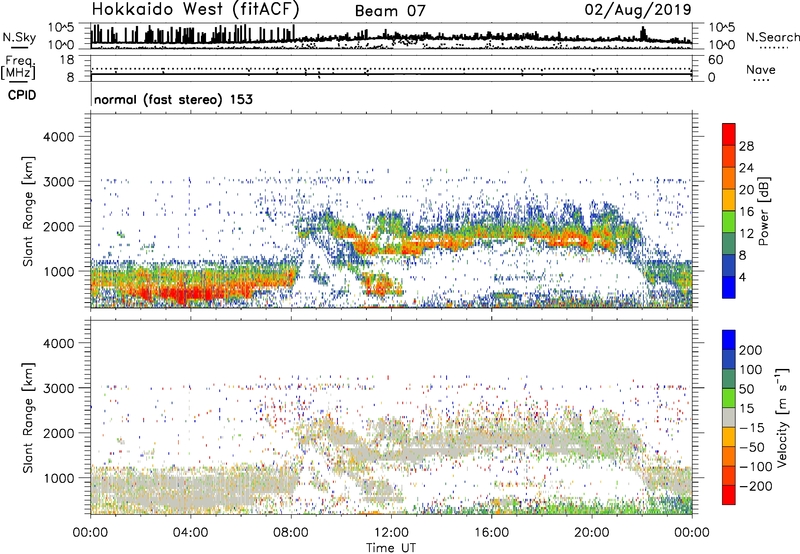Click the 'Freq. [MHz]' axis label
The image size is (800, 554).
pyautogui.click(x=18, y=67)
